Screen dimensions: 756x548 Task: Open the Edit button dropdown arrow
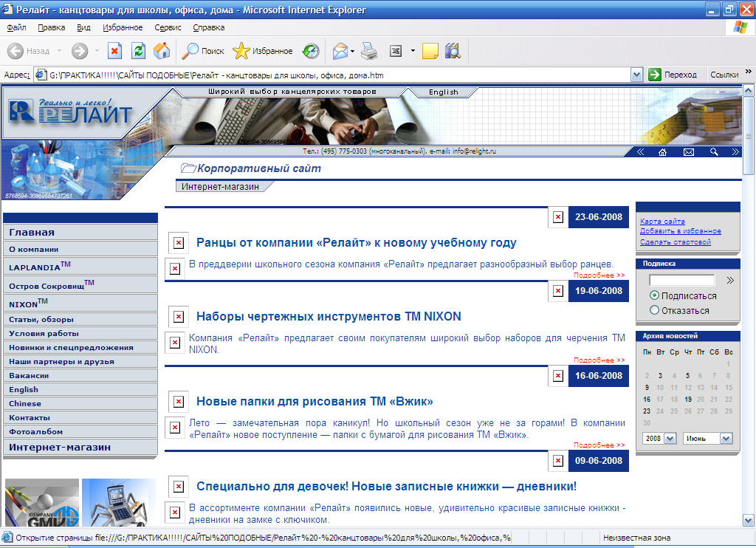point(413,51)
